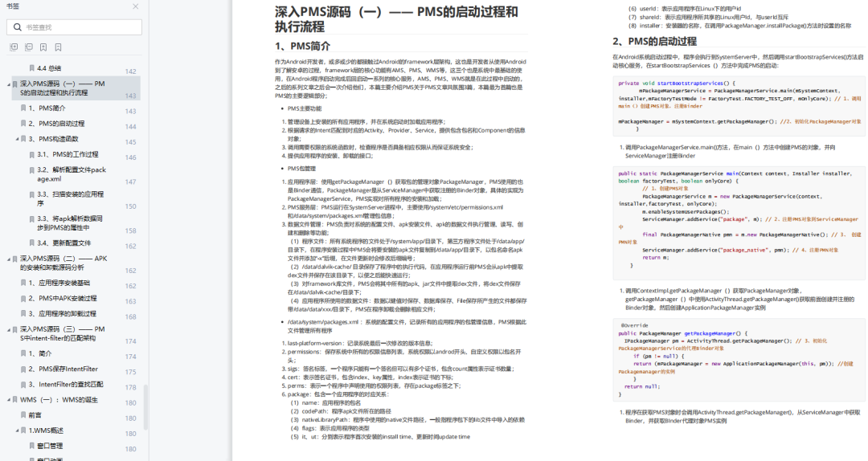
Task: Click bookmark icon beside 1、简介
Action: coord(23,353)
